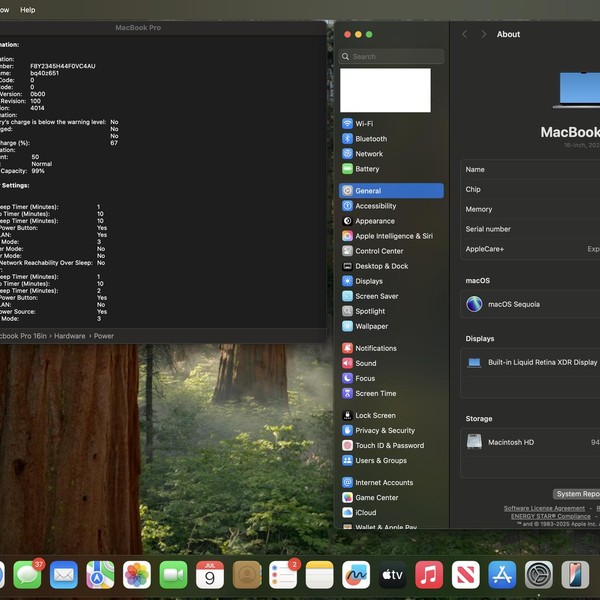Open the ENERGY STAR Compliance link
Image resolution: width=600 pixels, height=600 pixels.
[551, 516]
